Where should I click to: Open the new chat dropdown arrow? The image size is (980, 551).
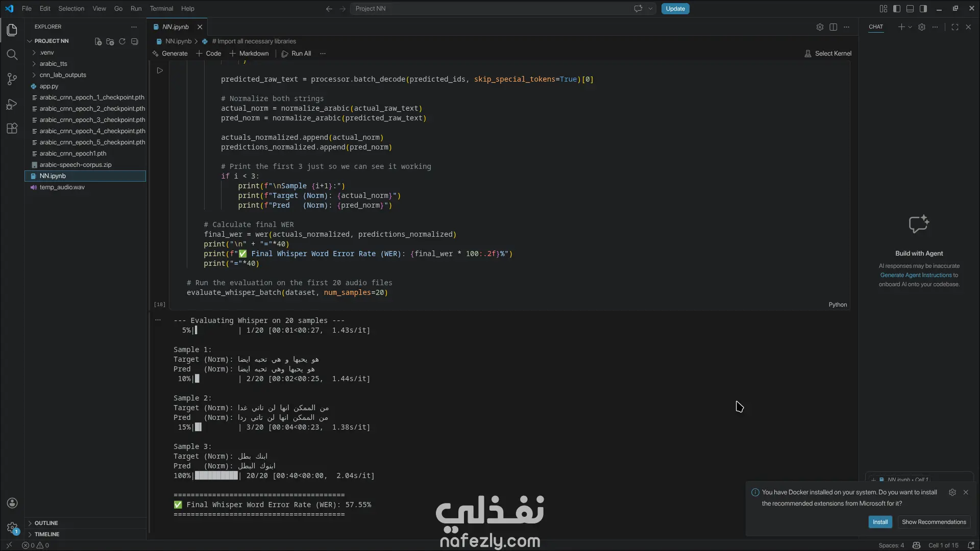point(910,27)
